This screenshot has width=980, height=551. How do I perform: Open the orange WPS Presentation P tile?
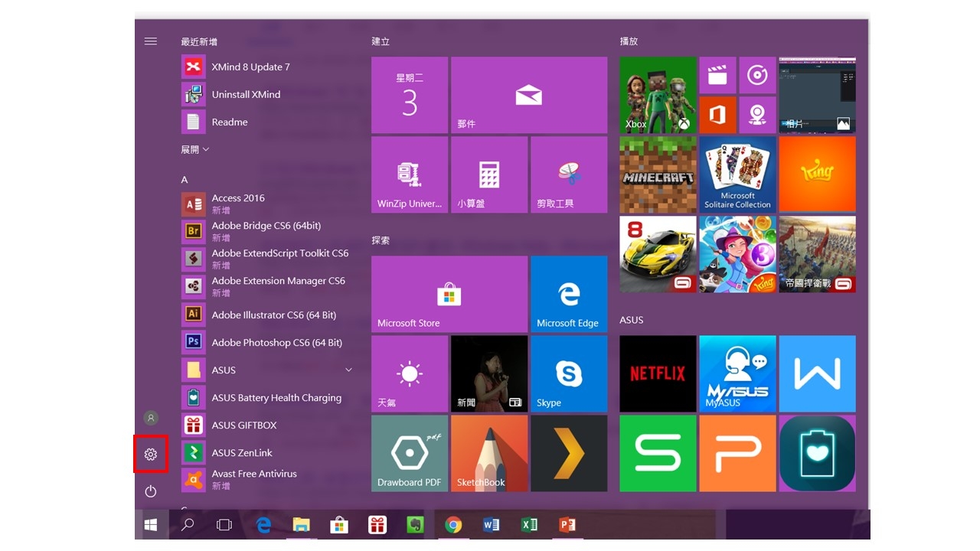[x=737, y=453]
